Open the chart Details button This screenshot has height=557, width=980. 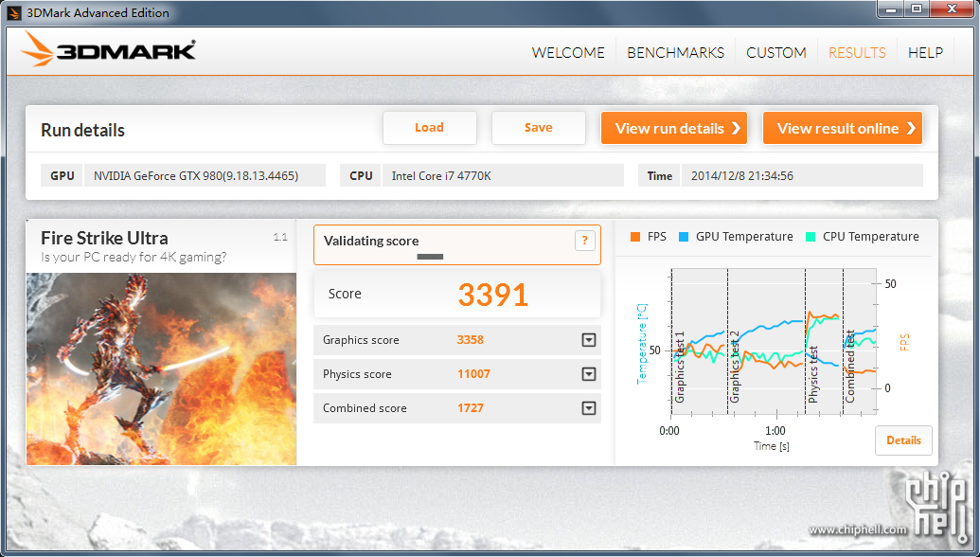tap(903, 440)
